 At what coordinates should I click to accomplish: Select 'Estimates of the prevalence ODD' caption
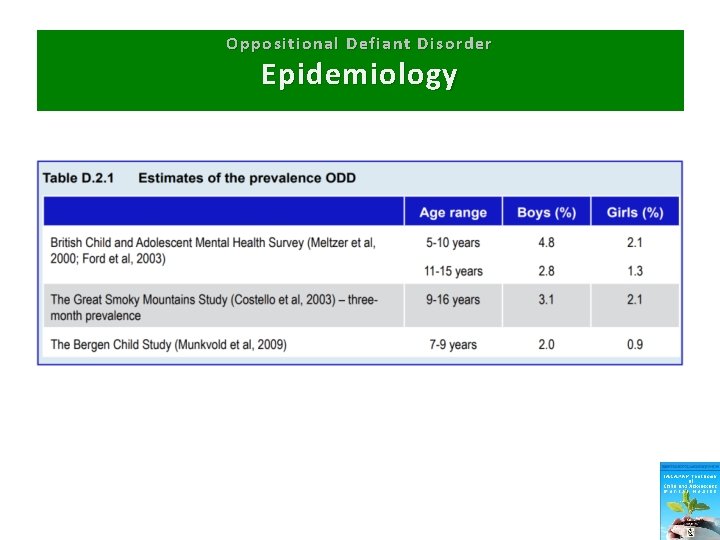click(247, 178)
